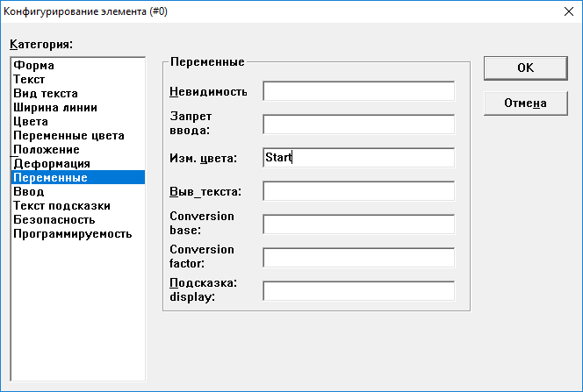Open the Переменные цвета category

68,136
